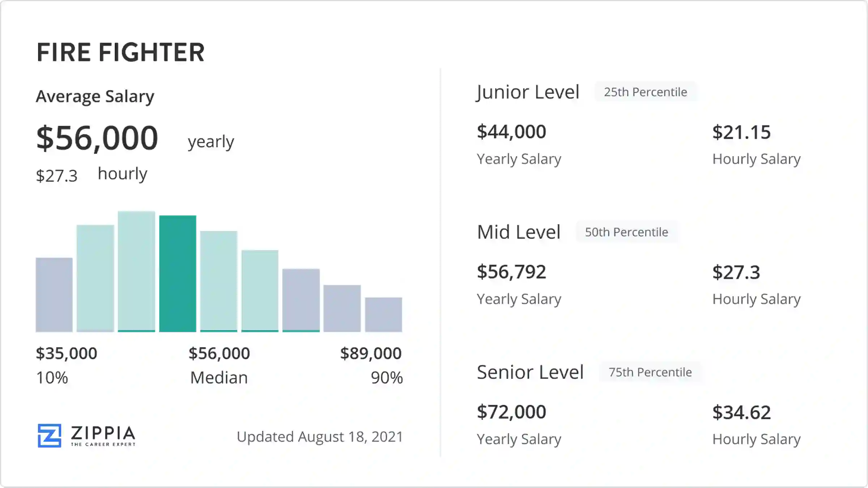Click the tallest light teal histogram bar
Screen dimensions: 868x488
(x=136, y=271)
